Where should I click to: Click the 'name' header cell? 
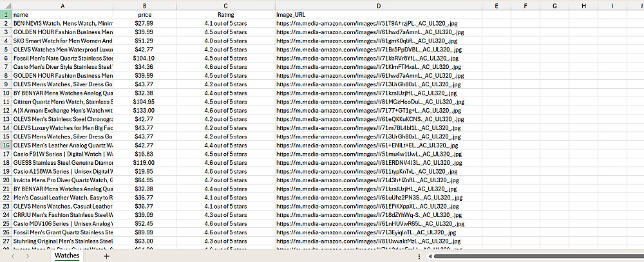point(62,14)
